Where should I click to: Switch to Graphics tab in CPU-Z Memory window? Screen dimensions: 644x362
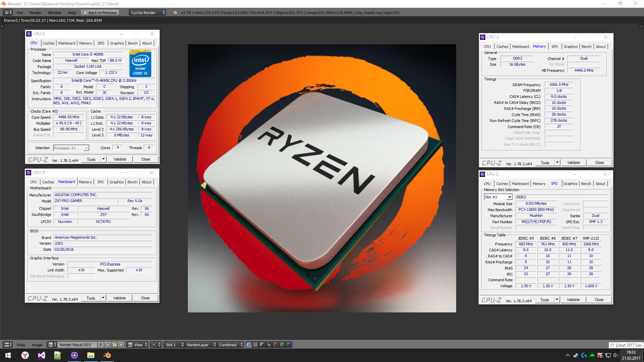571,47
